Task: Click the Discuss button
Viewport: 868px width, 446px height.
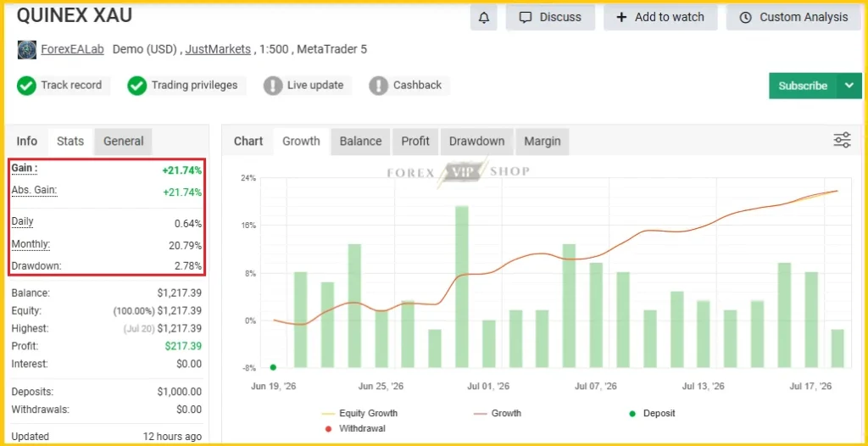Action: pos(550,17)
